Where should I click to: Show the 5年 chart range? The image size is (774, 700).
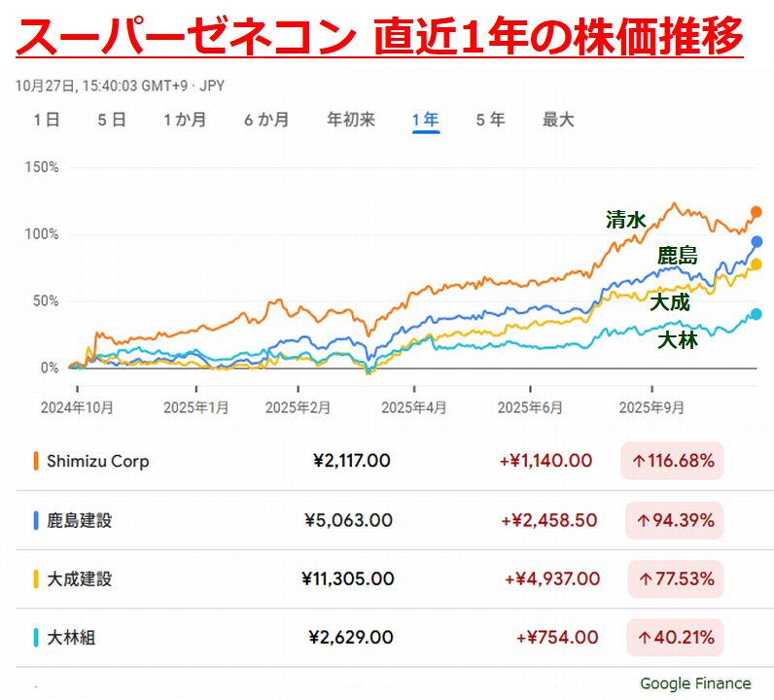tap(490, 120)
